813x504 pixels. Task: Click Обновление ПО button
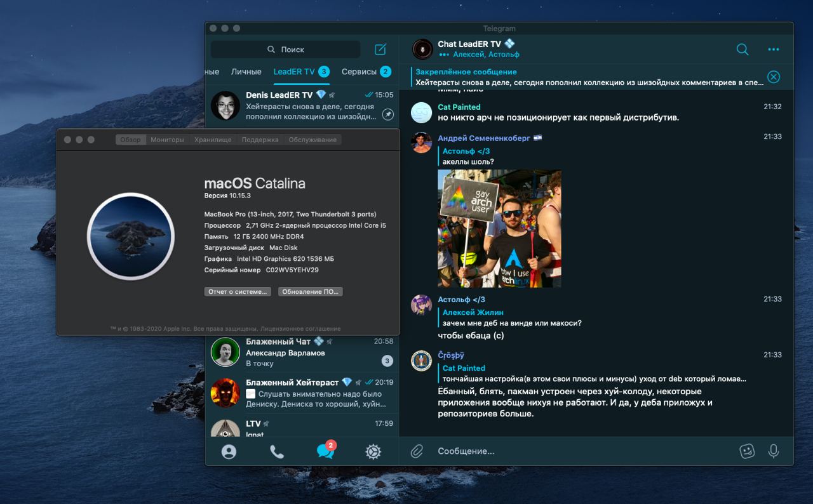pos(310,292)
